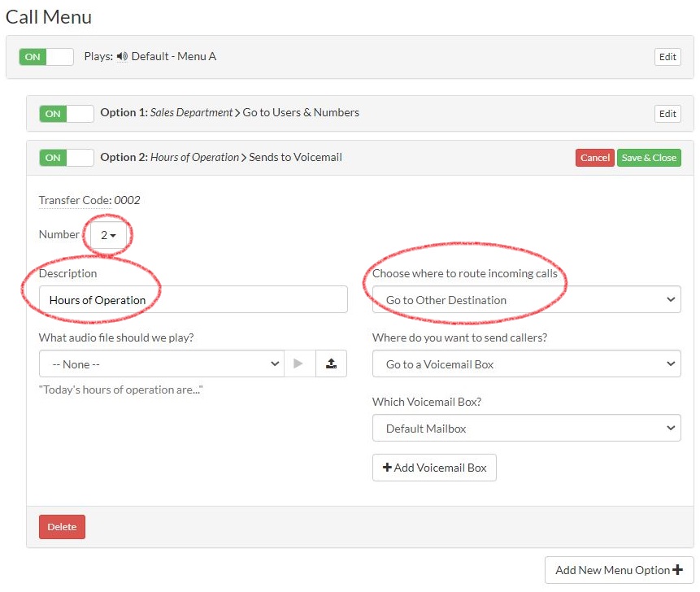Delete the Hours of Operation option
The width and height of the screenshot is (700, 592).
(62, 526)
